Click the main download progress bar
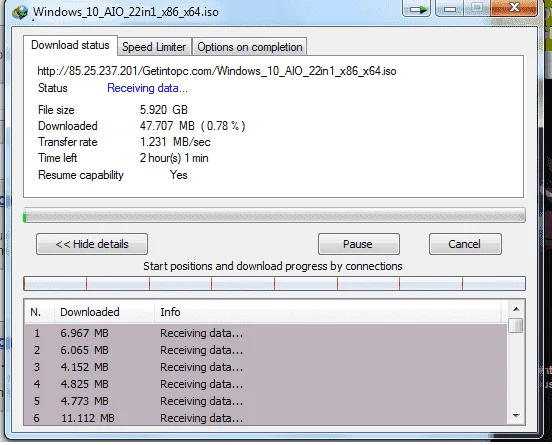Image resolution: width=552 pixels, height=445 pixels. click(274, 215)
